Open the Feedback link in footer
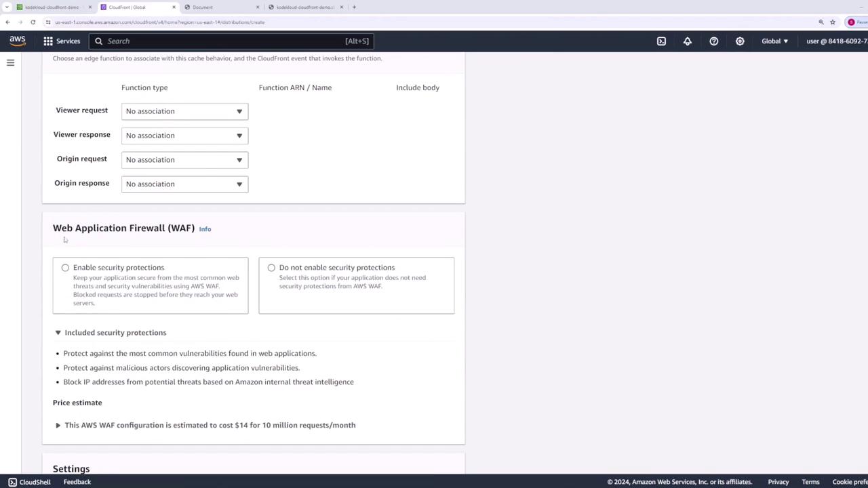Viewport: 868px width, 488px height. (x=77, y=482)
